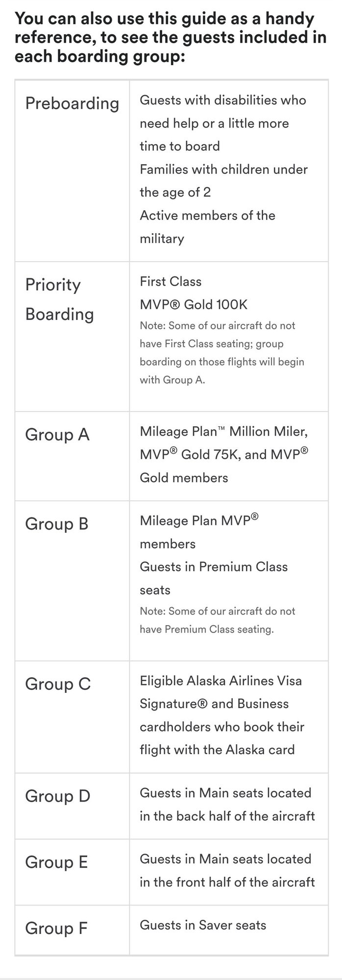
Task: Click the note about First Class seating
Action: point(221,353)
